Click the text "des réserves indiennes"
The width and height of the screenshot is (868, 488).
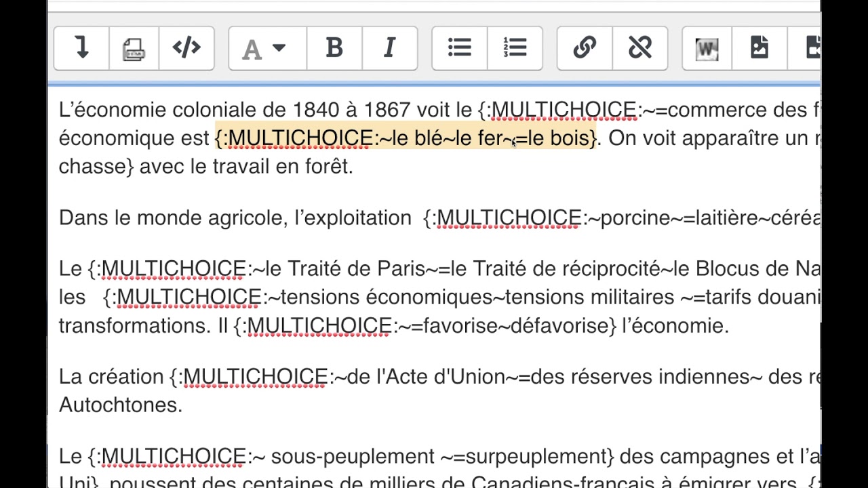(639, 377)
